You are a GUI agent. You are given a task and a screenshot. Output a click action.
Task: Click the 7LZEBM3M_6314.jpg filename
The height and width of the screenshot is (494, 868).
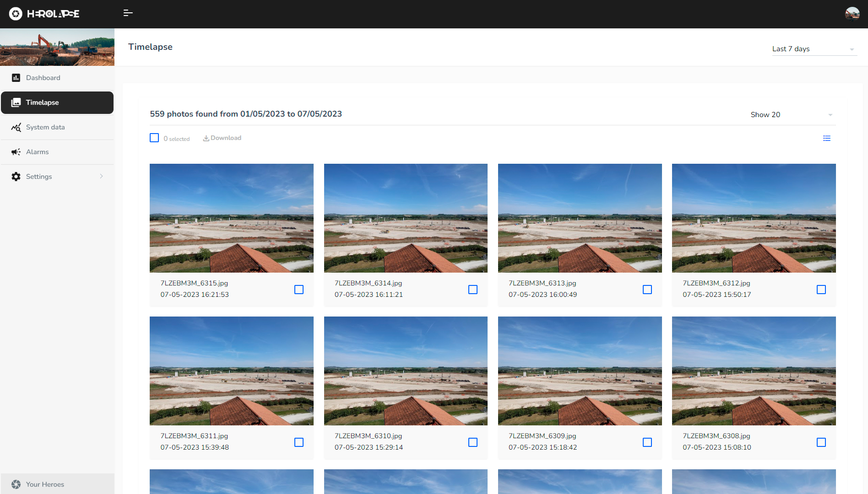click(368, 284)
